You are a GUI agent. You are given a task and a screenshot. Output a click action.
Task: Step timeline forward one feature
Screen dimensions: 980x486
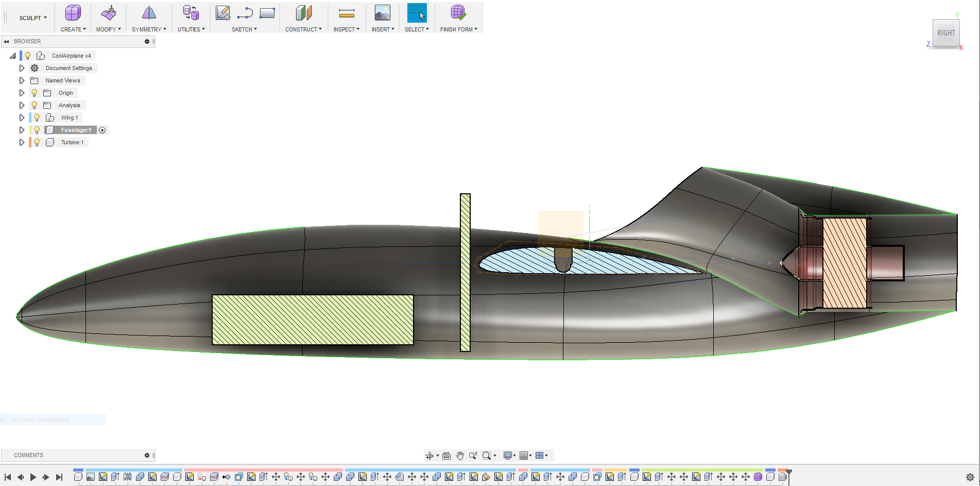point(46,477)
